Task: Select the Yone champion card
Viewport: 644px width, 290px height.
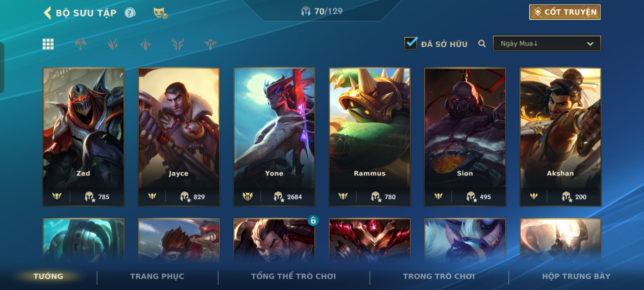Action: pyautogui.click(x=274, y=137)
